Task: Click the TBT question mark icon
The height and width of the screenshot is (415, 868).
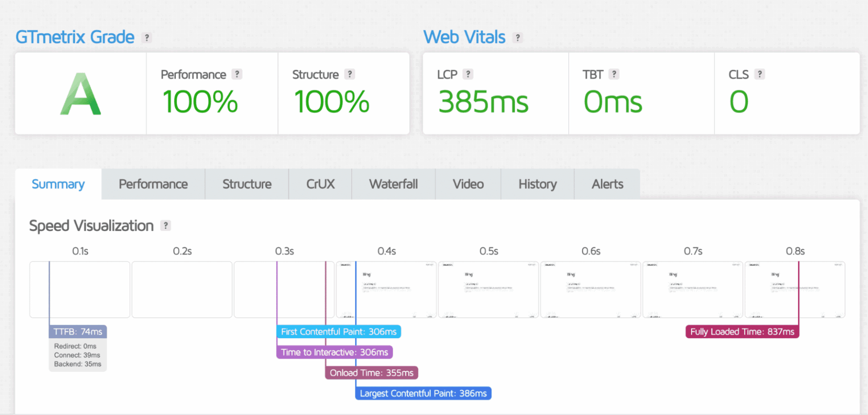Action: 613,74
